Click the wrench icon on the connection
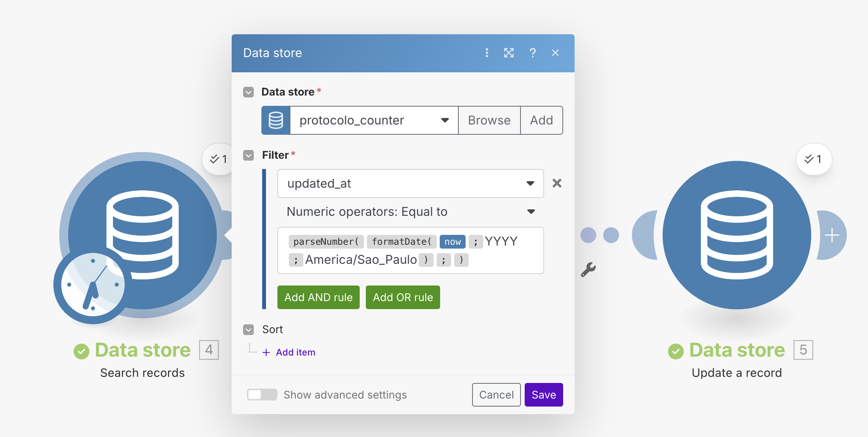The height and width of the screenshot is (437, 868). pyautogui.click(x=588, y=270)
